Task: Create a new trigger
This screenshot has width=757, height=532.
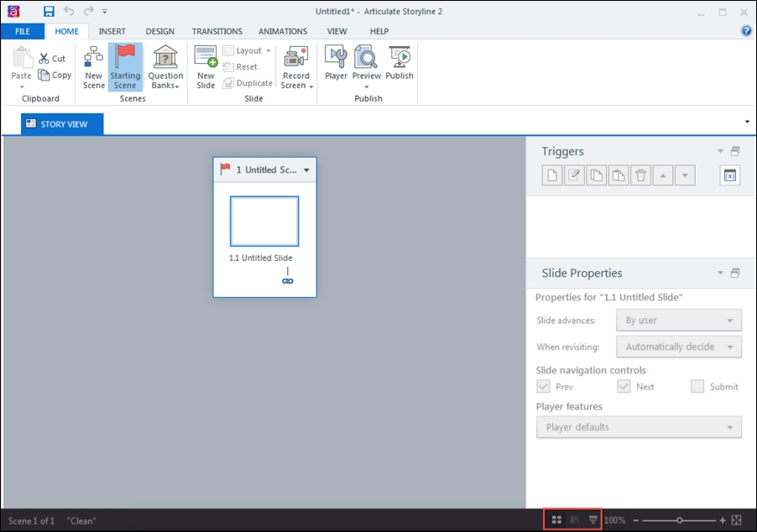Action: [x=552, y=175]
